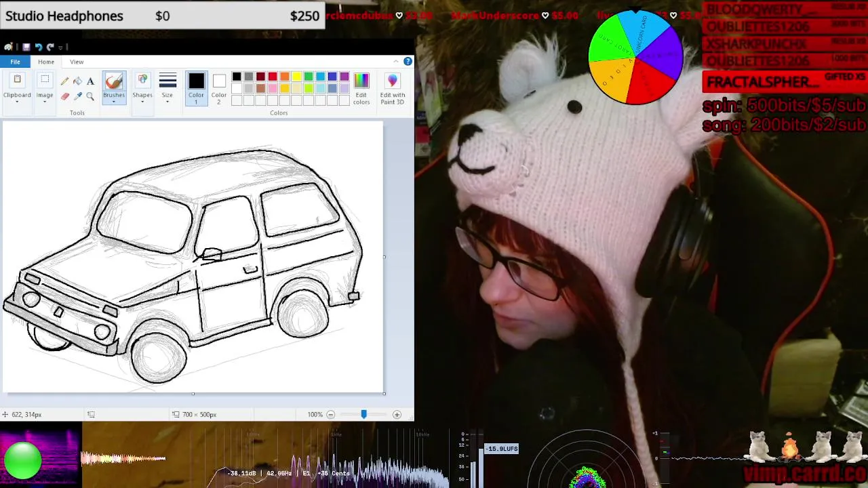This screenshot has height=488, width=868.
Task: Click the Studio Headphones goal bar
Action: [x=163, y=16]
